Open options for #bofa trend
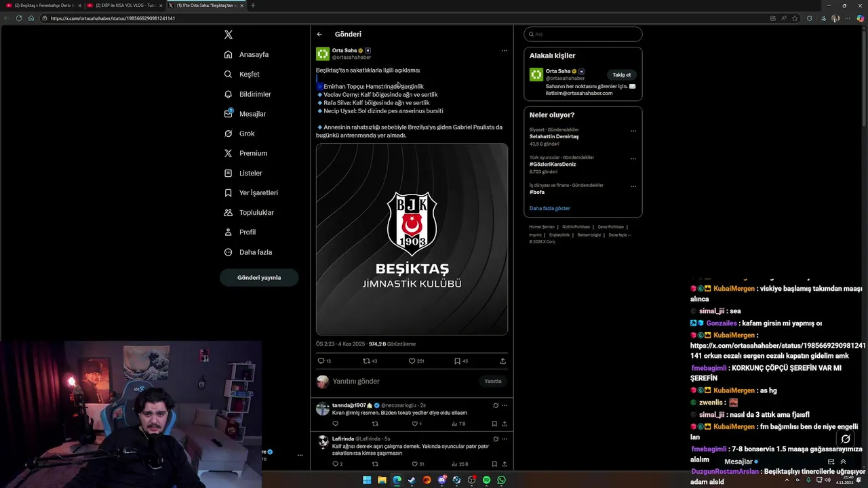 pos(633,186)
